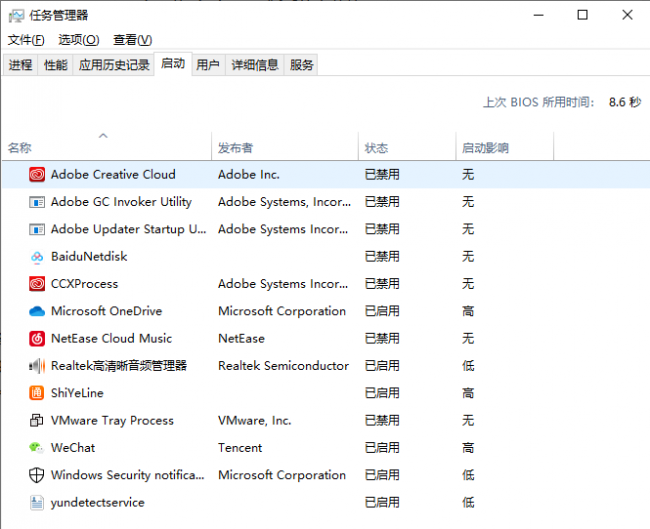This screenshot has height=529, width=650.
Task: Click publisher Realtek Semiconductor
Action: click(284, 366)
